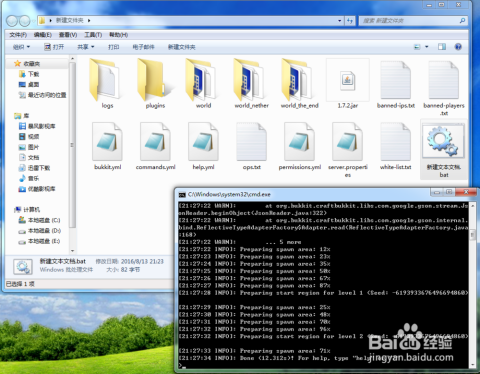Click the Print toolbar button

[113, 47]
